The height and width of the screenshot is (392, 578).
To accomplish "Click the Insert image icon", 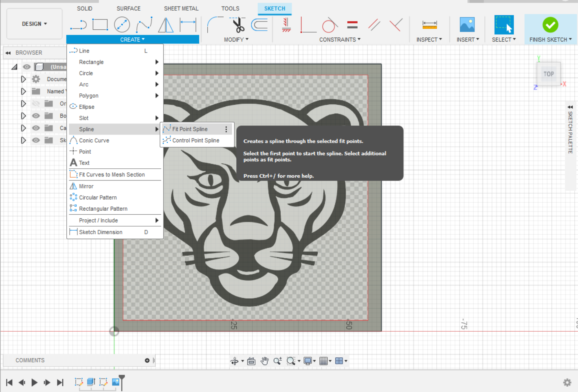I will point(467,25).
